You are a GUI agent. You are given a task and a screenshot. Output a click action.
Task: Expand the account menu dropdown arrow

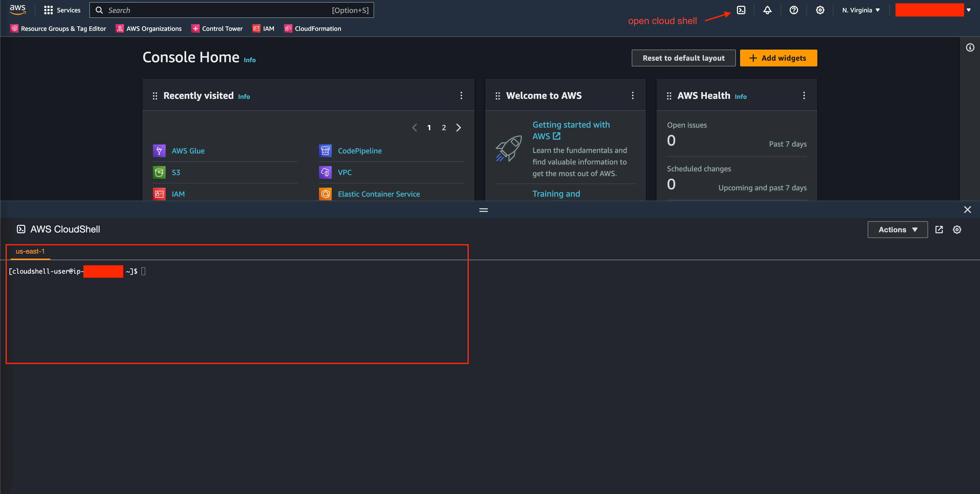click(x=969, y=10)
